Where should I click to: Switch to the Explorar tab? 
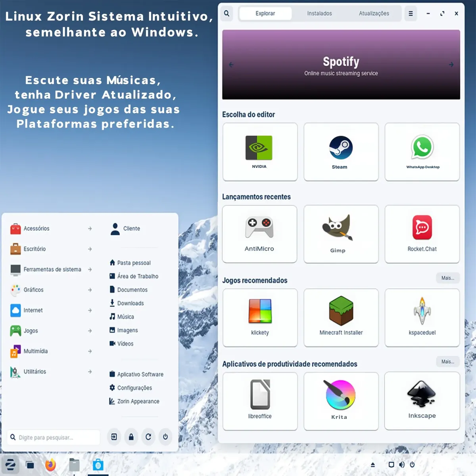265,13
